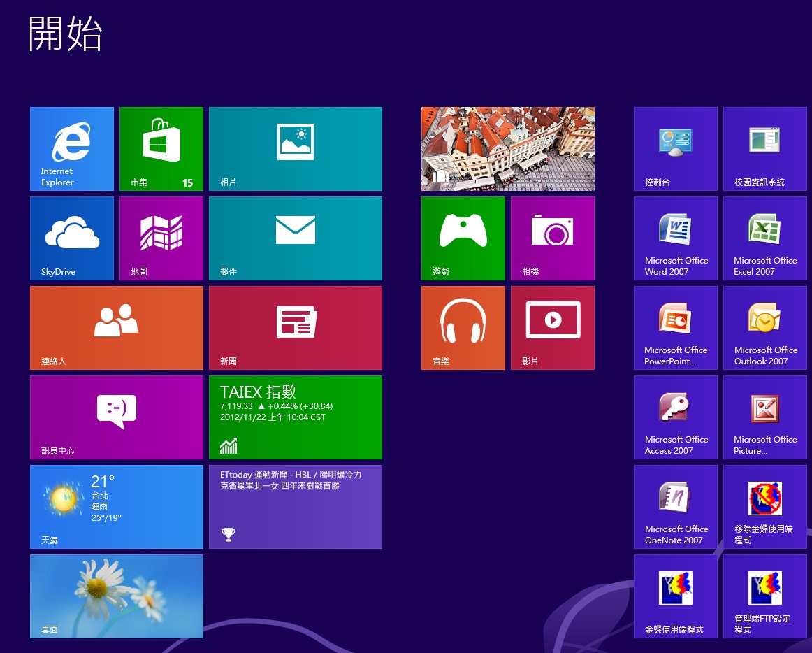Launch Microsoft Office Word 2007
This screenshot has width=812, height=653.
[x=676, y=238]
